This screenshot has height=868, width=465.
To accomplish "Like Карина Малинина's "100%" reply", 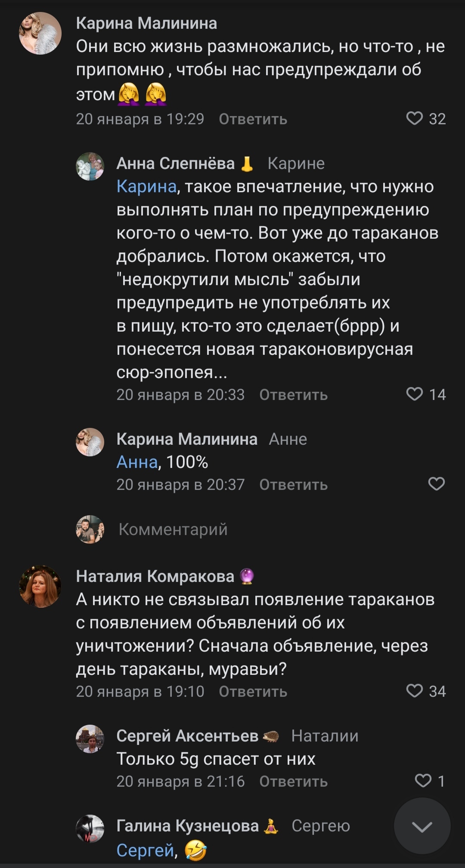I will click(436, 484).
